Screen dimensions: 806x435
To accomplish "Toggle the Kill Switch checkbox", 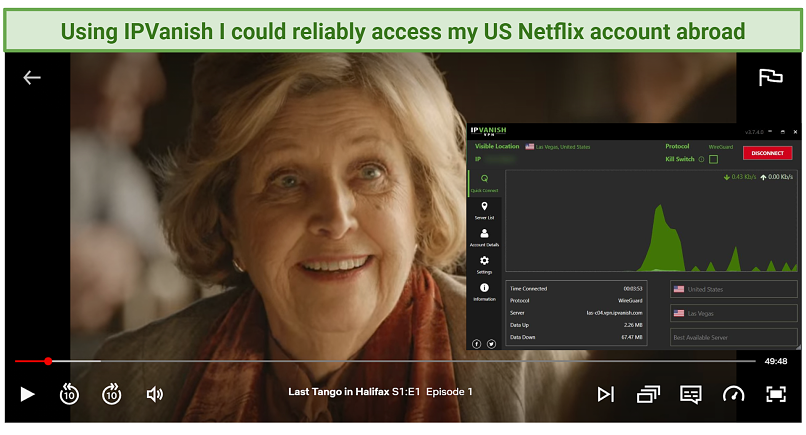I will pyautogui.click(x=713, y=159).
